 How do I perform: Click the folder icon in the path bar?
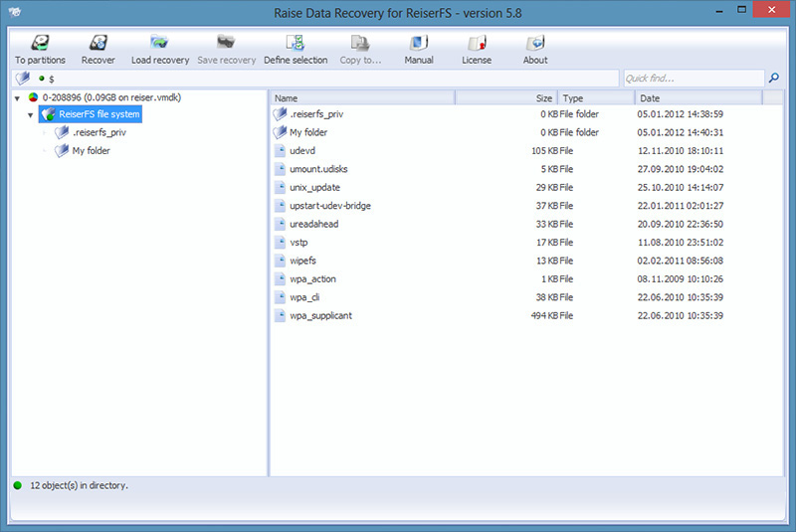[x=23, y=79]
